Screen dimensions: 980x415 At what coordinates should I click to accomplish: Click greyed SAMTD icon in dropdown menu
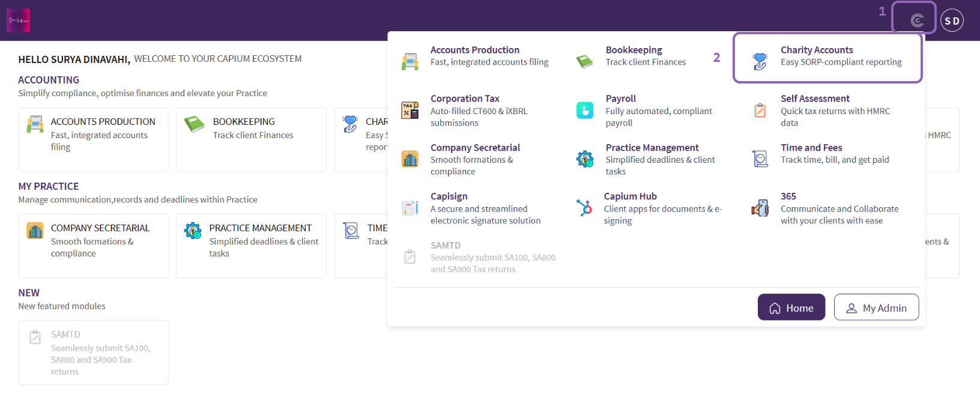tap(410, 256)
